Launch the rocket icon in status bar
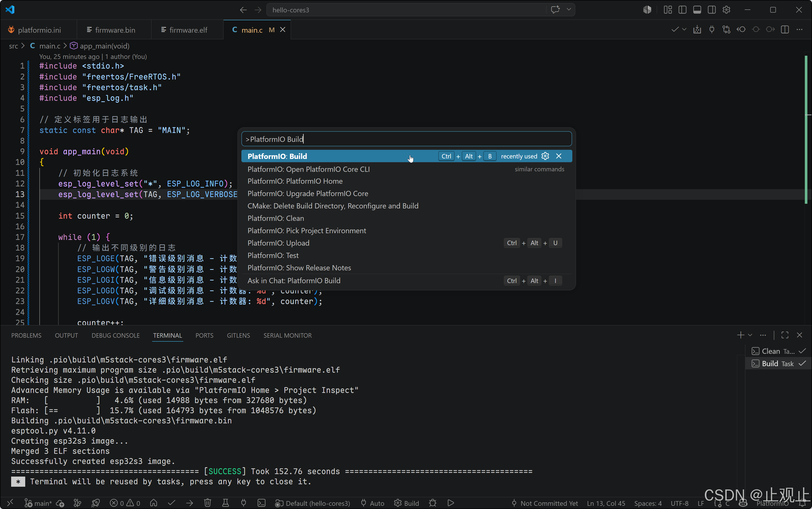The width and height of the screenshot is (812, 509). click(x=96, y=503)
